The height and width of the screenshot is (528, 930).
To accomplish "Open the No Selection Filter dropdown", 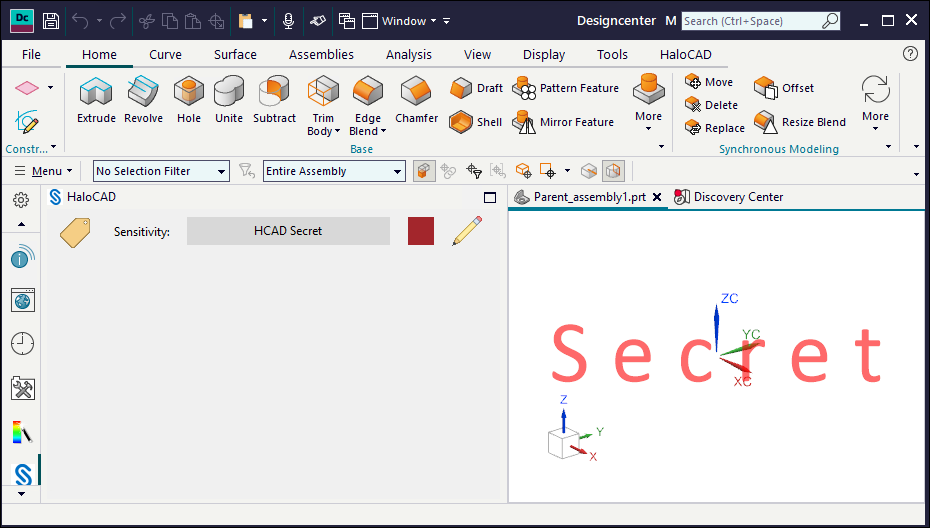I will [161, 171].
